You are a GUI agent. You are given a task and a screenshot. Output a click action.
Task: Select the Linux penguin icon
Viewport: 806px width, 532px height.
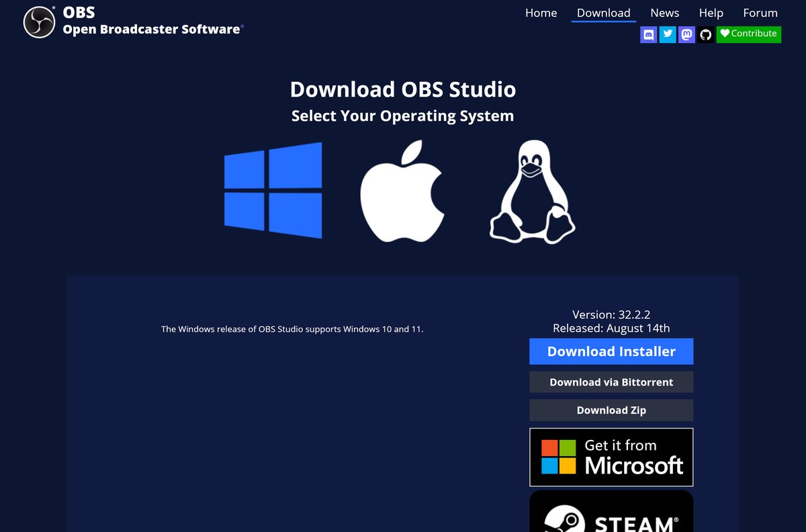532,191
